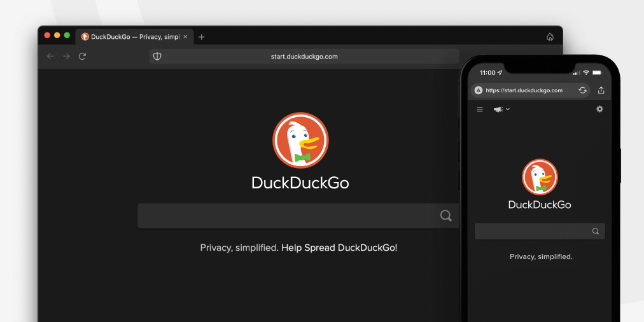Click the desktop address bar start.duckduckgo.com

(304, 56)
